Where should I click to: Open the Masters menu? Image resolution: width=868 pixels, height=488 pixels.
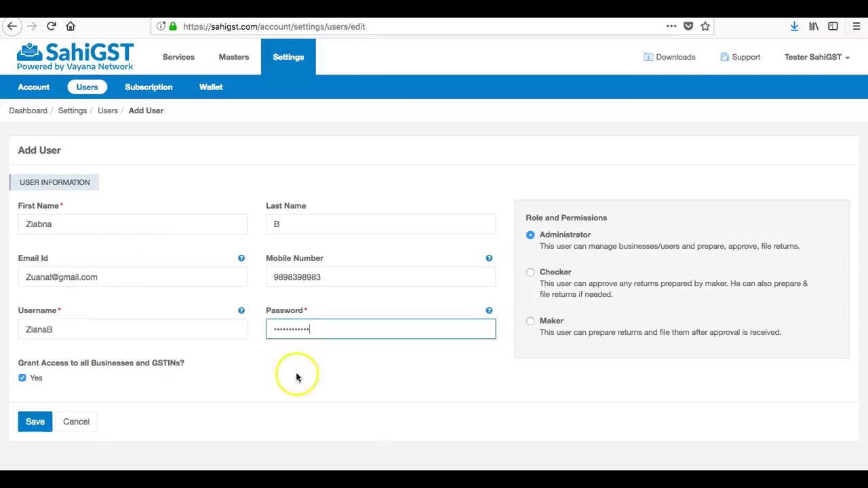click(234, 57)
